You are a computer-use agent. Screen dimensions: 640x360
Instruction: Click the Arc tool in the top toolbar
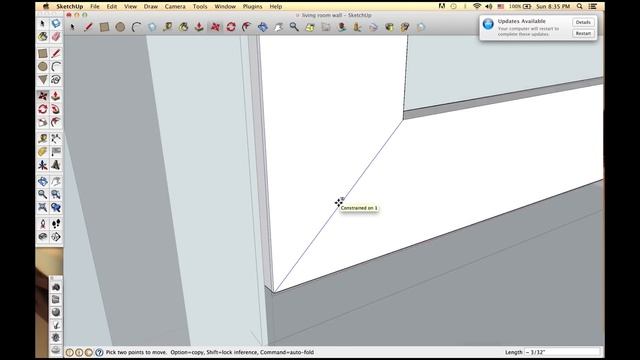point(136,27)
